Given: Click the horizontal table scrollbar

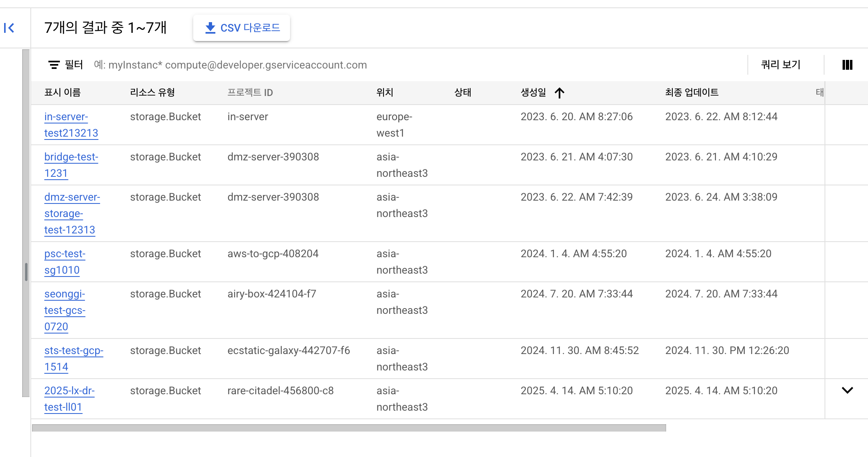Looking at the screenshot, I should tap(349, 428).
